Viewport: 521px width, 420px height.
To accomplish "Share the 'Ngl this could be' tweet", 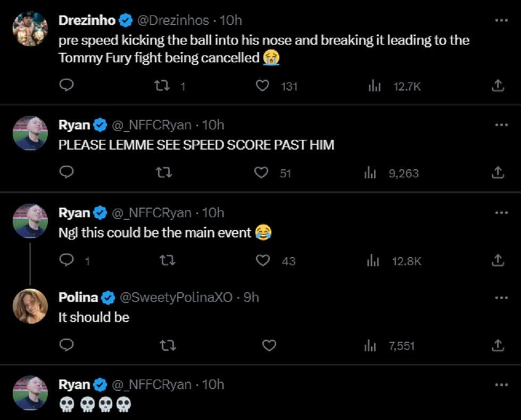I will pos(497,260).
